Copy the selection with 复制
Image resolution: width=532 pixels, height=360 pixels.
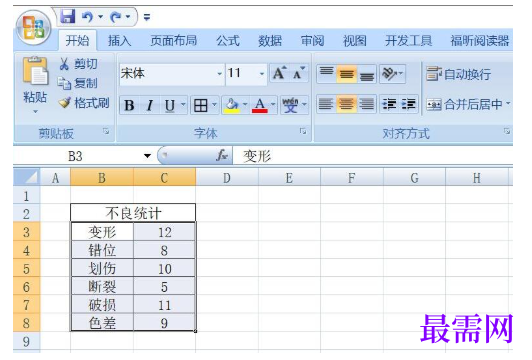point(78,83)
